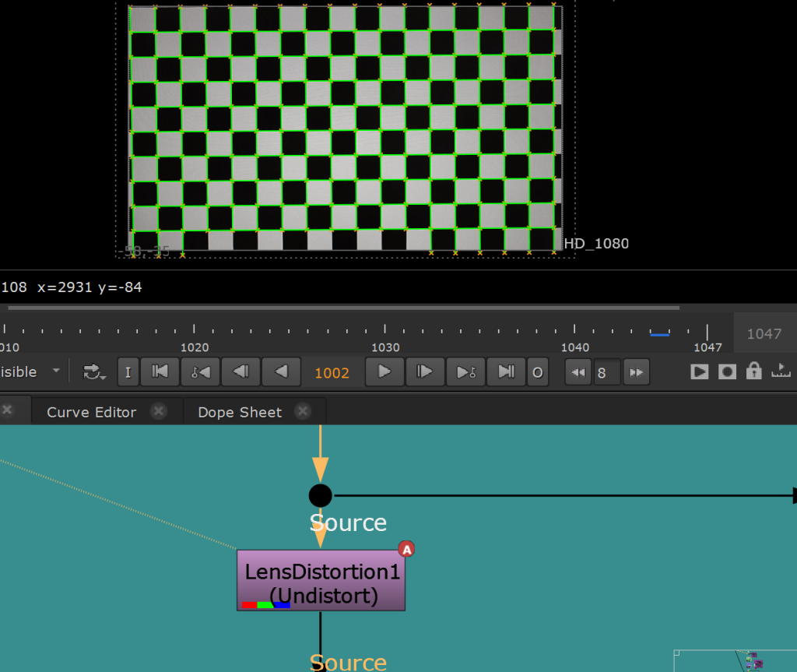Close the leftmost partially hidden tab
Screen dimensions: 797x672
tap(7, 410)
